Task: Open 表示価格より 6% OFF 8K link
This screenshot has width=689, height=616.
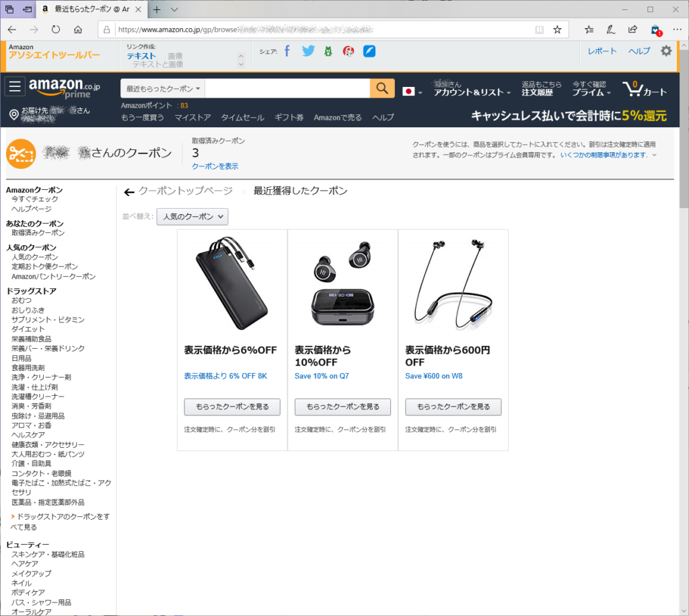Action: [225, 376]
